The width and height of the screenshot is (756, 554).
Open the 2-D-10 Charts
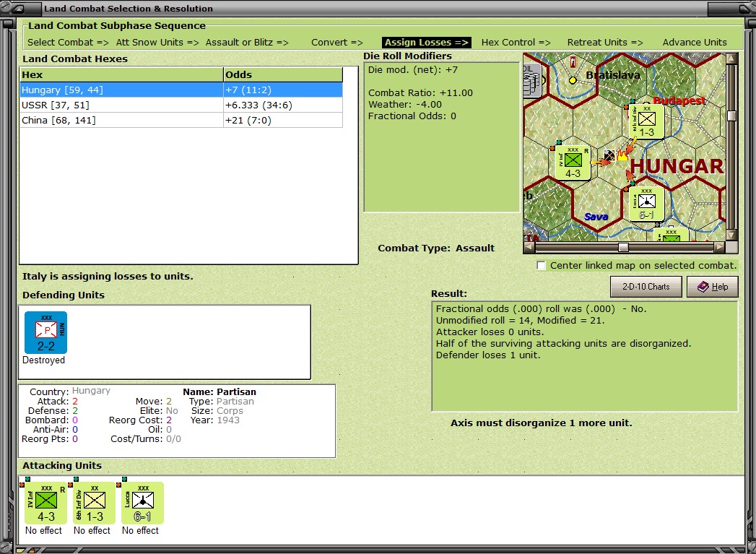point(646,287)
